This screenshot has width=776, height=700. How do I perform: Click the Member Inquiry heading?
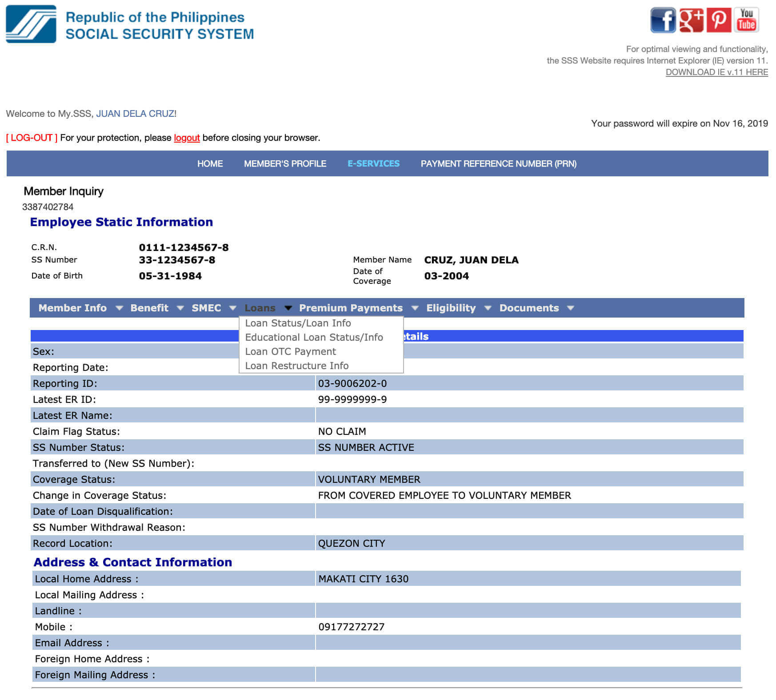click(64, 191)
